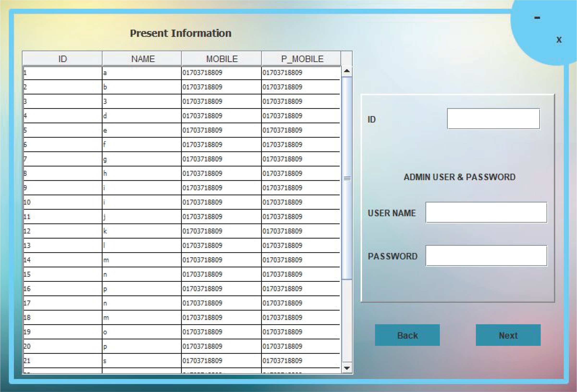
Task: Click the MOBILE column header
Action: [222, 59]
